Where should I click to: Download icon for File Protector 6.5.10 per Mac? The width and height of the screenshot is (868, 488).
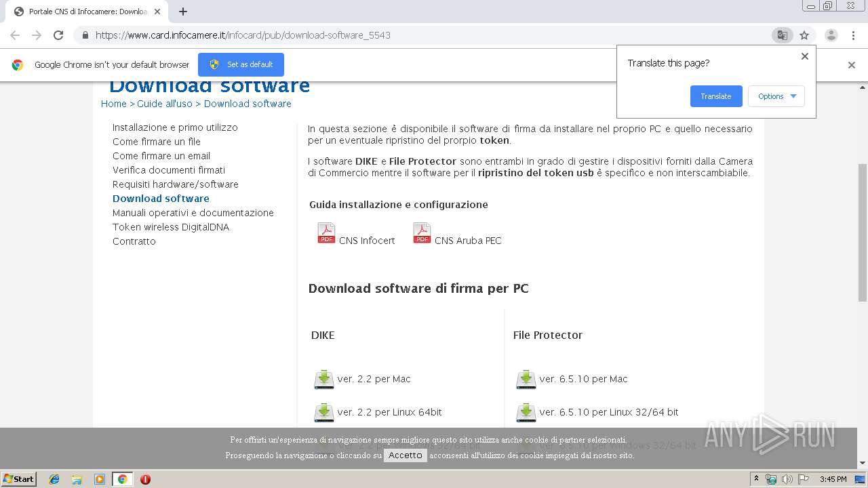526,380
